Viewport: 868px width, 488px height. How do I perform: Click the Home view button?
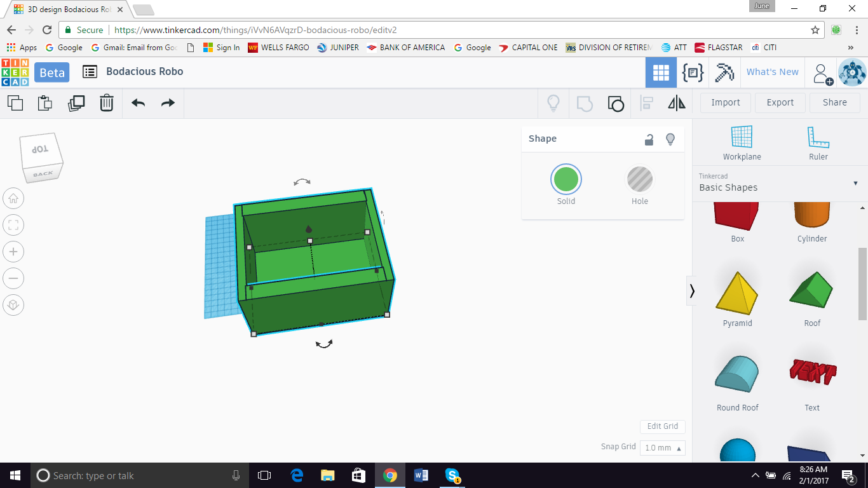pyautogui.click(x=13, y=199)
